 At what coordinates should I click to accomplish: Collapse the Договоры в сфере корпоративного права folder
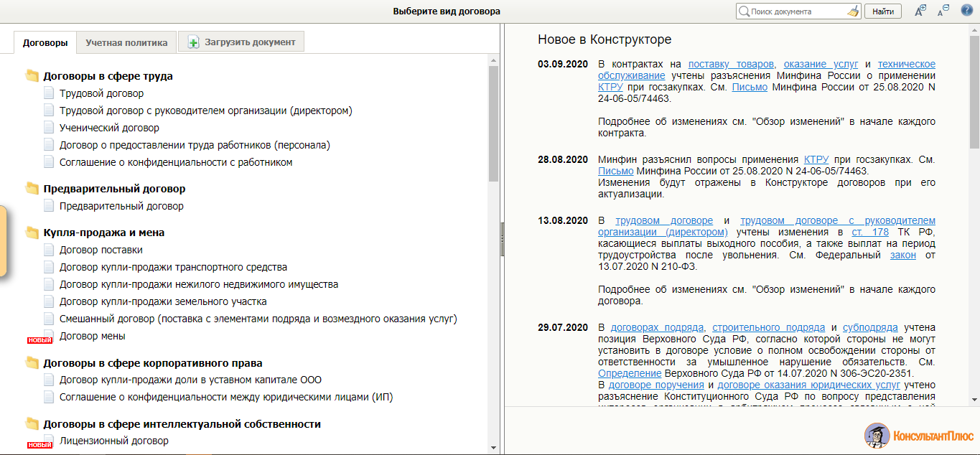coord(32,363)
